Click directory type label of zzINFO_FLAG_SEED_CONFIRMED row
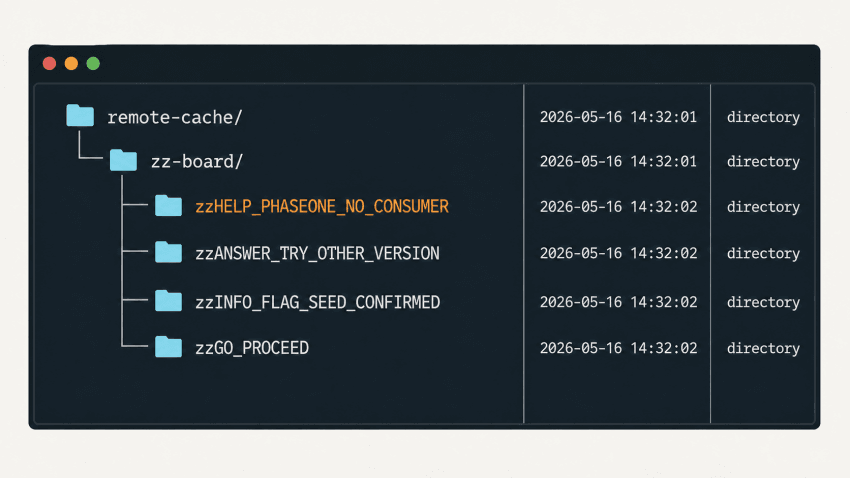Viewport: 850px width, 478px height. pyautogui.click(x=763, y=302)
